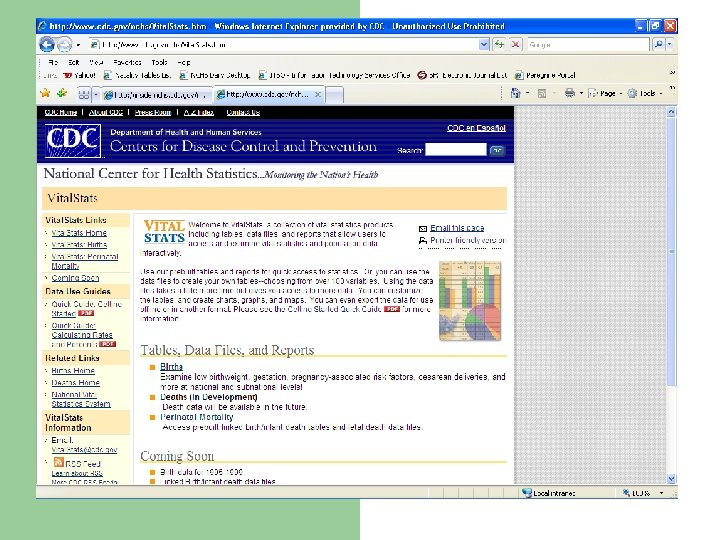This screenshot has width=720, height=540.
Task: Open the View menu
Action: (96, 62)
